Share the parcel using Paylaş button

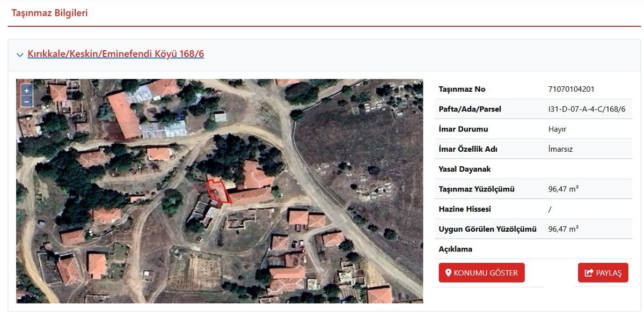point(603,272)
